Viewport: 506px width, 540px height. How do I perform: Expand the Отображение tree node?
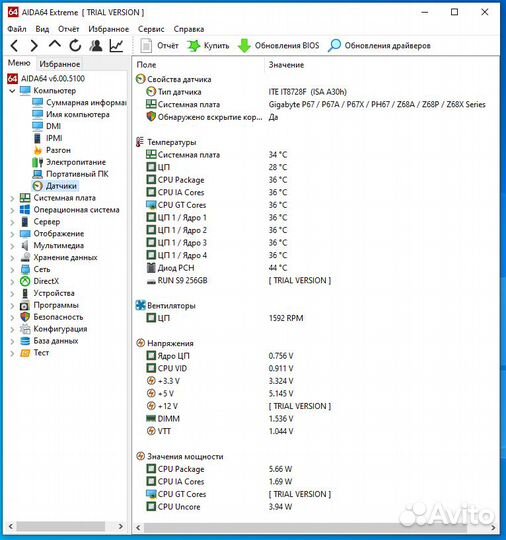coord(12,234)
